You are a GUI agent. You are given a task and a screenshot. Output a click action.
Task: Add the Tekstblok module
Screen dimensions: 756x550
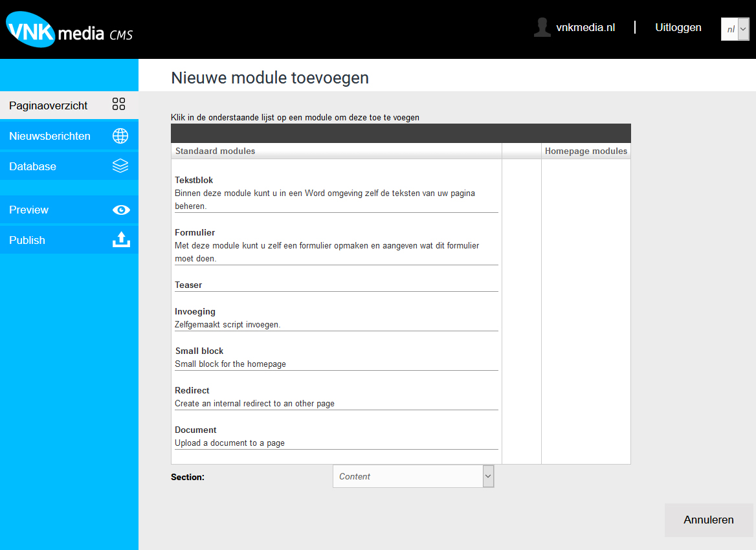coord(194,180)
